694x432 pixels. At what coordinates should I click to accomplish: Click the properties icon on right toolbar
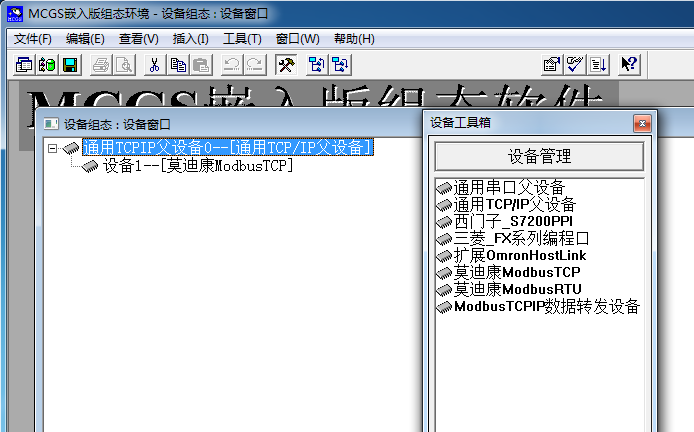(x=551, y=65)
